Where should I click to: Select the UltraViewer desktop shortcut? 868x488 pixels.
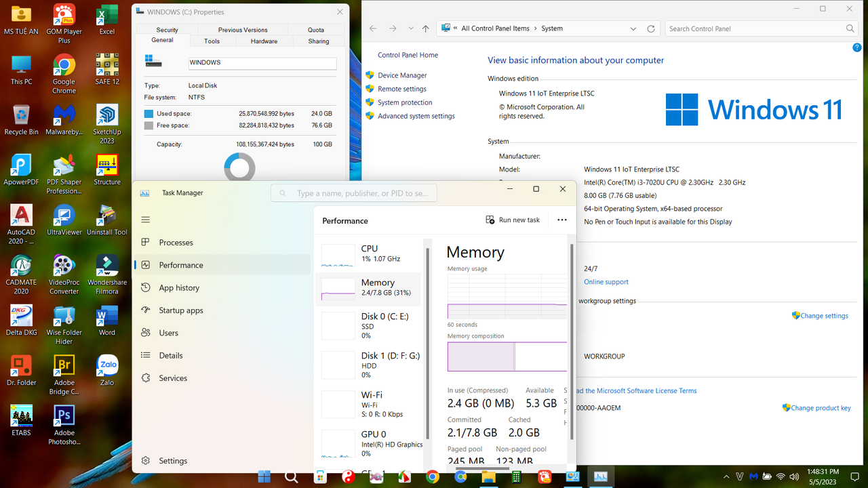point(64,220)
